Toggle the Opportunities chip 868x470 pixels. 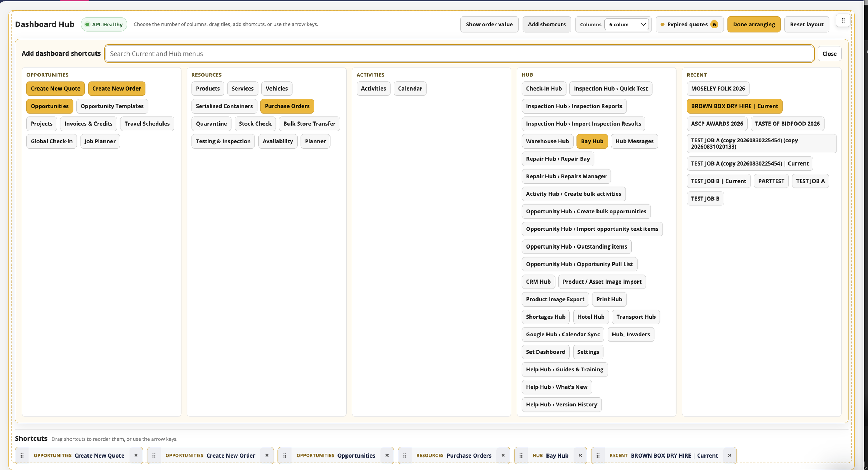pos(50,106)
